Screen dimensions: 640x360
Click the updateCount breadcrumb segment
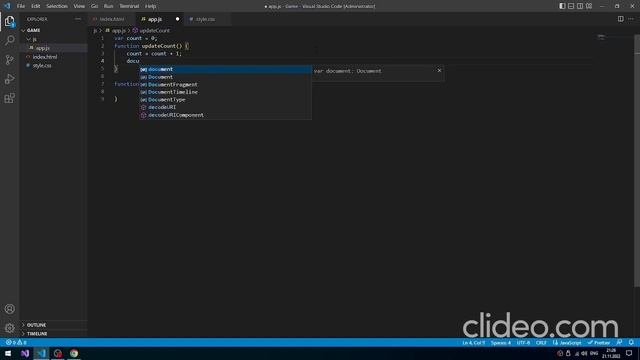(x=151, y=31)
